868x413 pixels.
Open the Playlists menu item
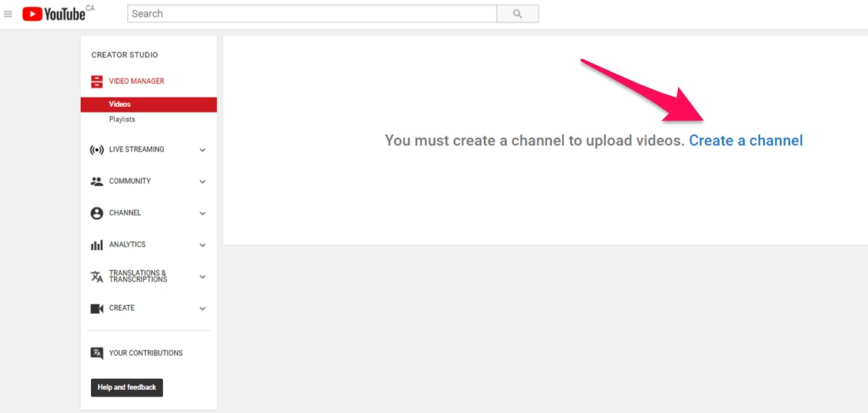click(x=122, y=119)
